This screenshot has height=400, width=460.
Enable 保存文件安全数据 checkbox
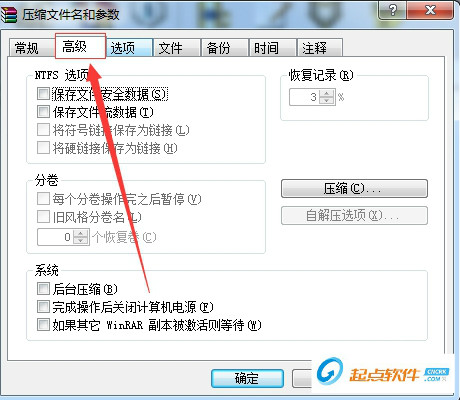[x=43, y=94]
